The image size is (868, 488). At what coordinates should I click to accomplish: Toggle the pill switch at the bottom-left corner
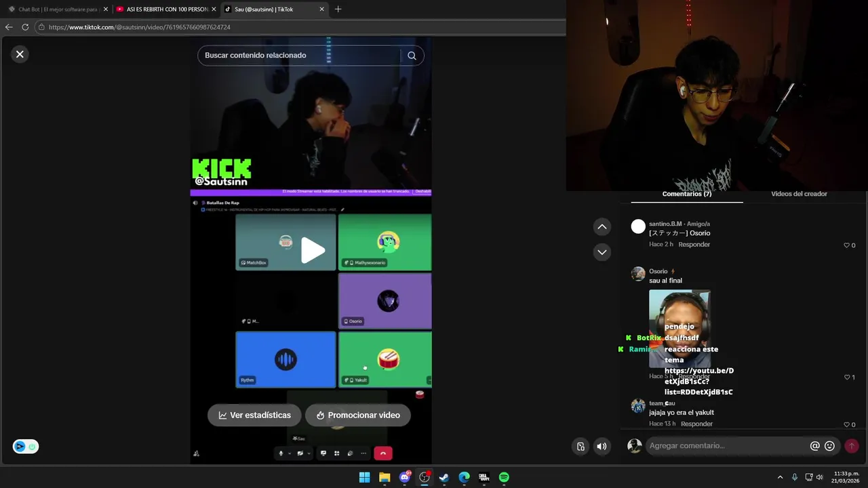26,447
